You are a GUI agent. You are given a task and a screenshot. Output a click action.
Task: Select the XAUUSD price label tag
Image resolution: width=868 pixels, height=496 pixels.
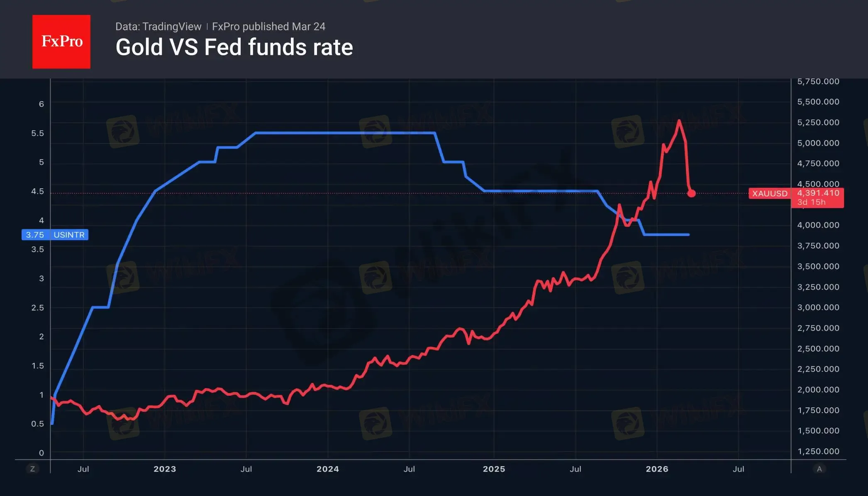770,194
